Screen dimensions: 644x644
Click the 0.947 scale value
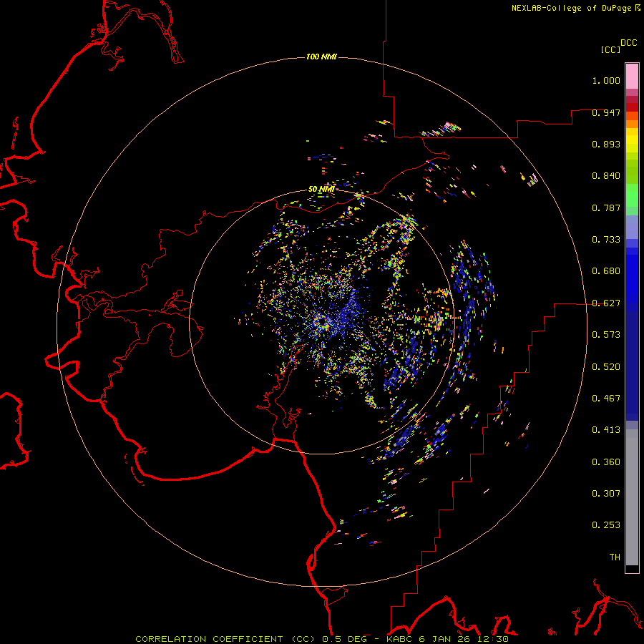pos(606,112)
